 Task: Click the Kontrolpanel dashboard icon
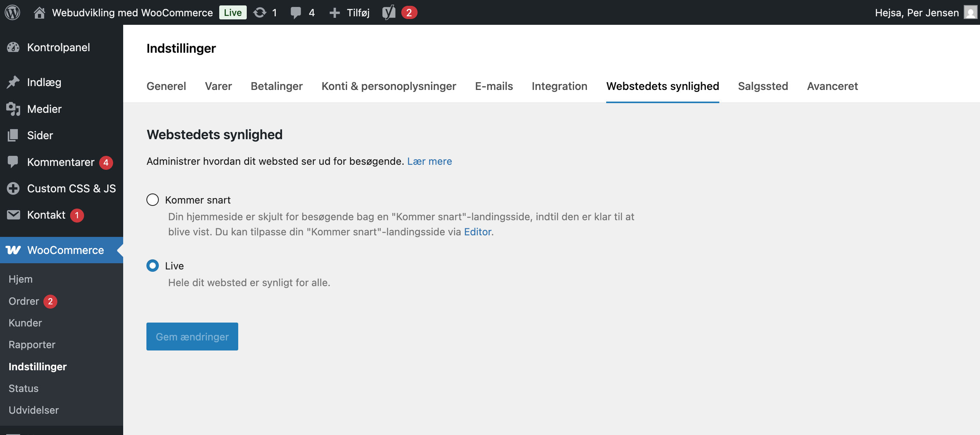click(13, 47)
